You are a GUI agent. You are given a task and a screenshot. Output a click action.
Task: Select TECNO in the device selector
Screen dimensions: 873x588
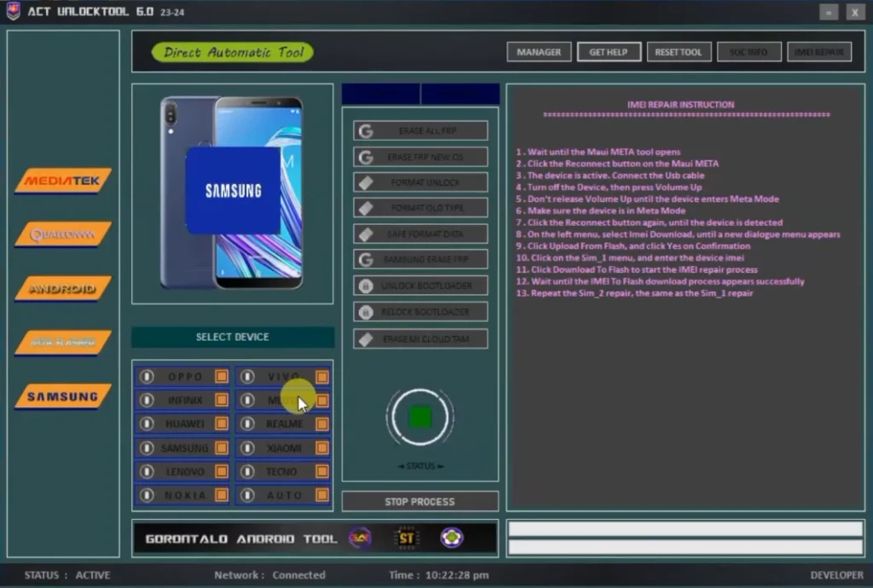(281, 471)
